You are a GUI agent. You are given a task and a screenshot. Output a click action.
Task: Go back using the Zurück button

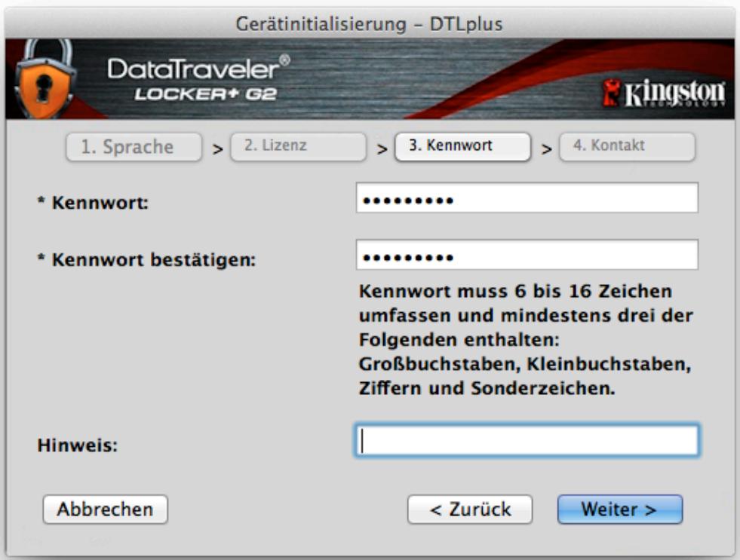click(x=470, y=510)
